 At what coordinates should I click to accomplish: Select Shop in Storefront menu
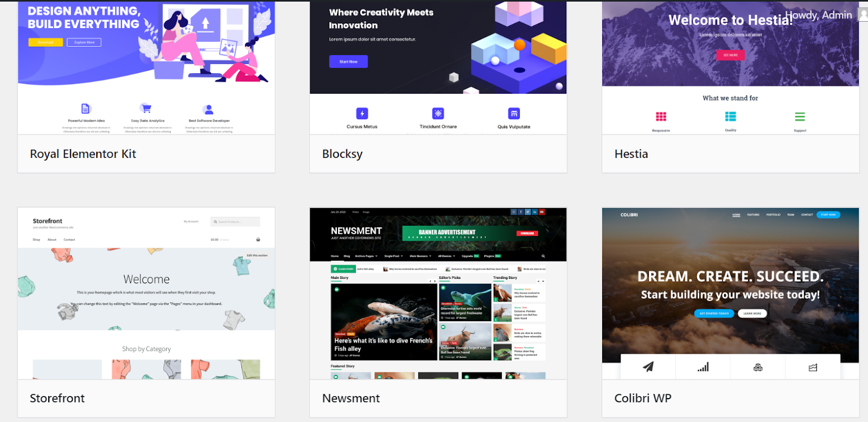coord(36,240)
